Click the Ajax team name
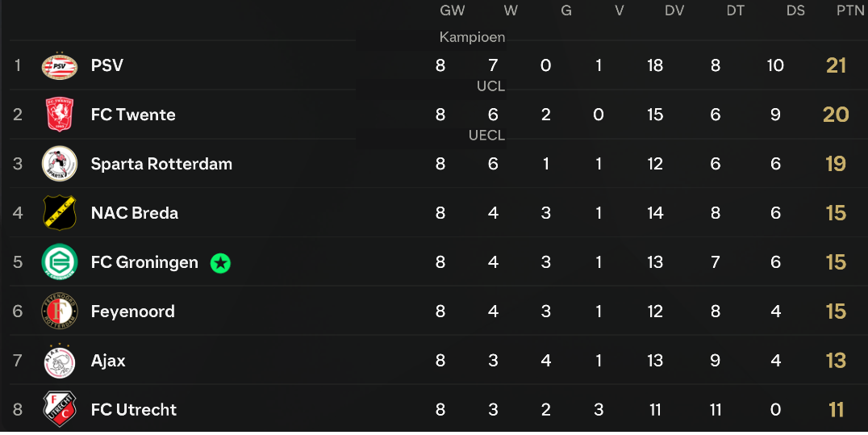This screenshot has height=435, width=868. click(108, 361)
